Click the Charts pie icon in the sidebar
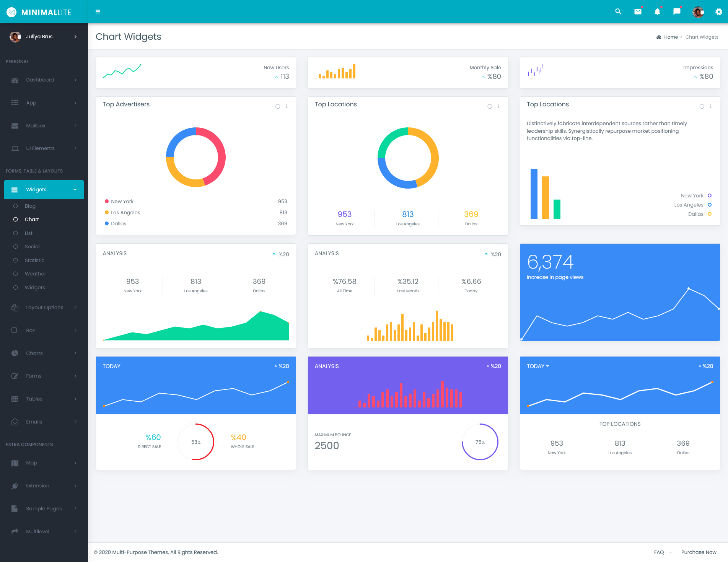 [x=15, y=353]
